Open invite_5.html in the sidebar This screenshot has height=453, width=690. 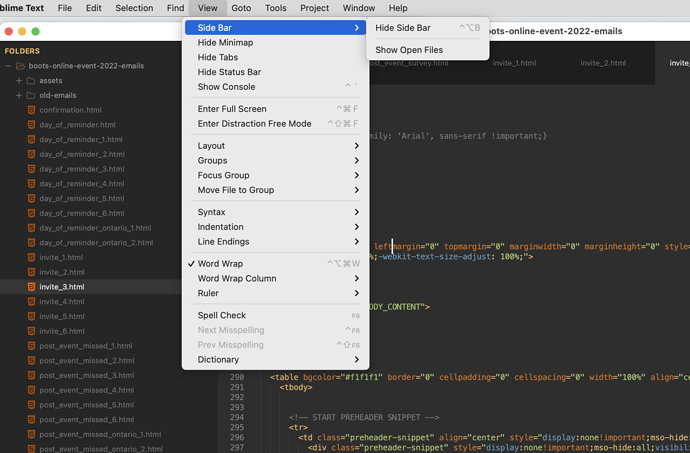click(x=61, y=316)
